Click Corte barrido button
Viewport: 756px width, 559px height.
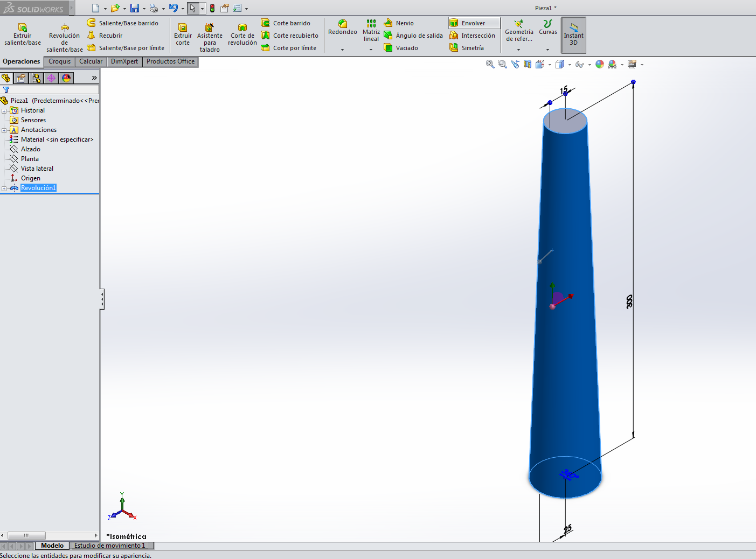coord(286,23)
